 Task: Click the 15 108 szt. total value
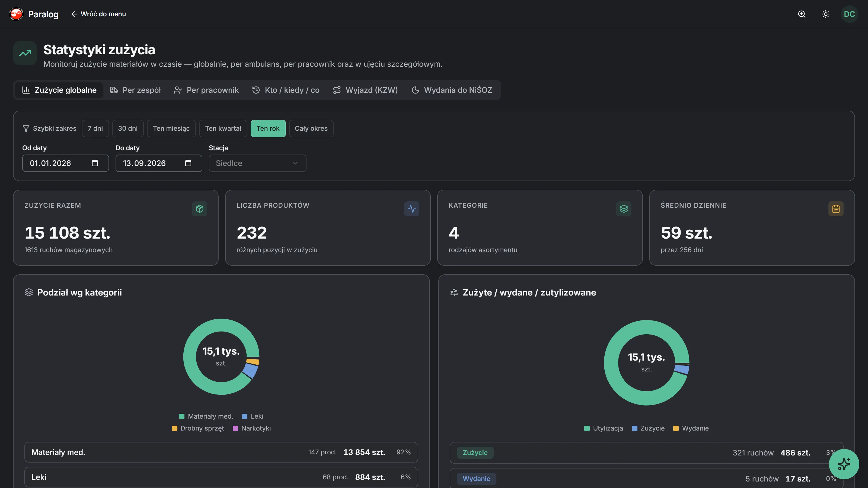67,233
